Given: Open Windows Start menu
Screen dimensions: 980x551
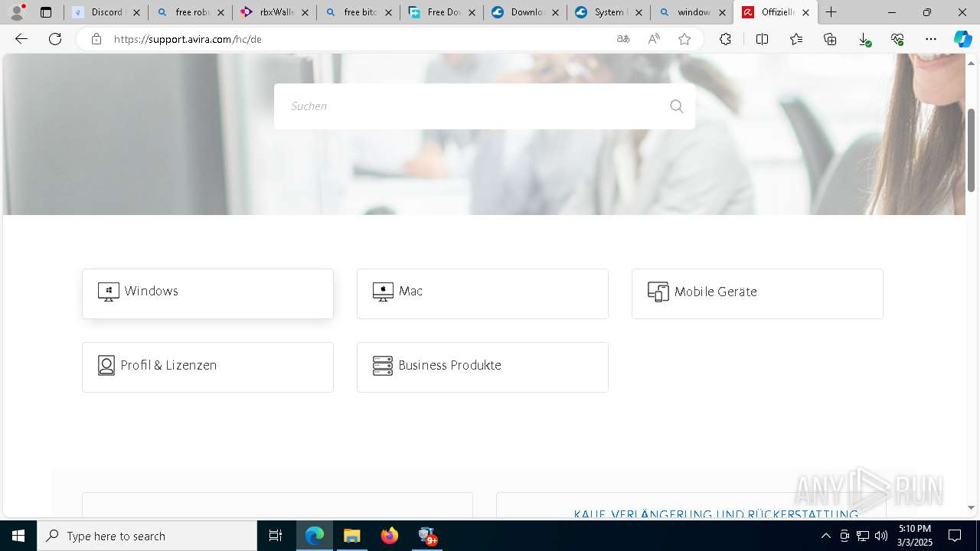Looking at the screenshot, I should (18, 536).
